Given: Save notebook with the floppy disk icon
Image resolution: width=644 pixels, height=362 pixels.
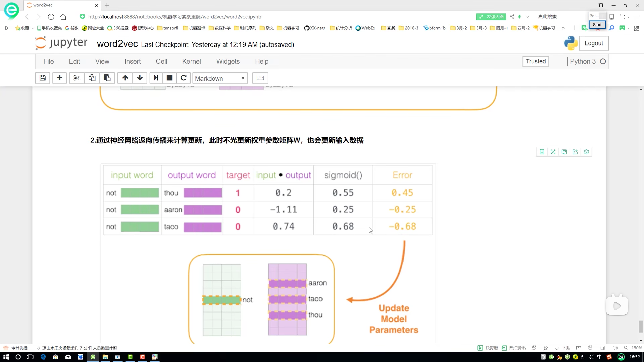Looking at the screenshot, I should [x=43, y=78].
